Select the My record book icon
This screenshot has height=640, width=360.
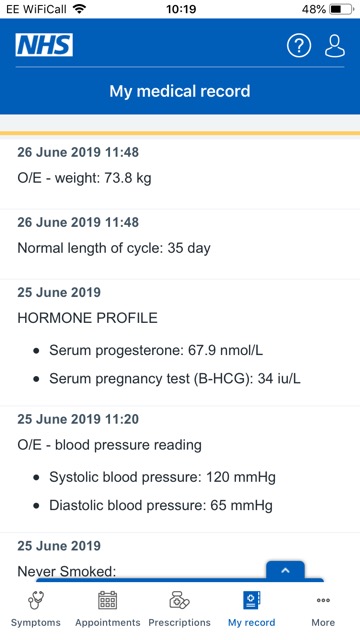(x=251, y=600)
